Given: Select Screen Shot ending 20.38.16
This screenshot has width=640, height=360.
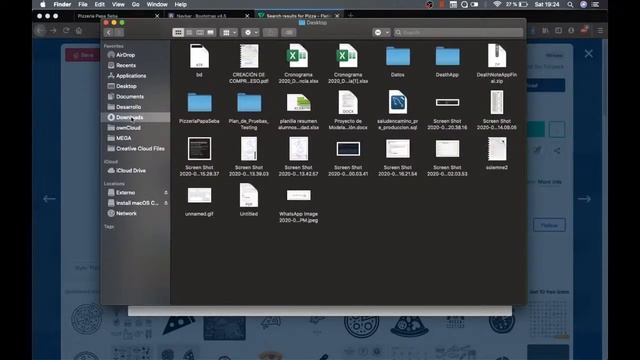Looking at the screenshot, I should click(x=447, y=102).
